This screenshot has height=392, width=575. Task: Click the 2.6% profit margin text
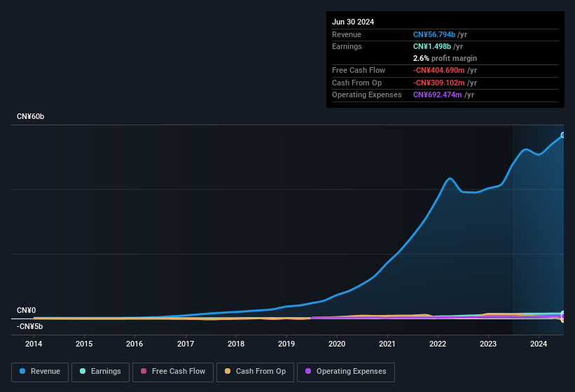coord(445,58)
